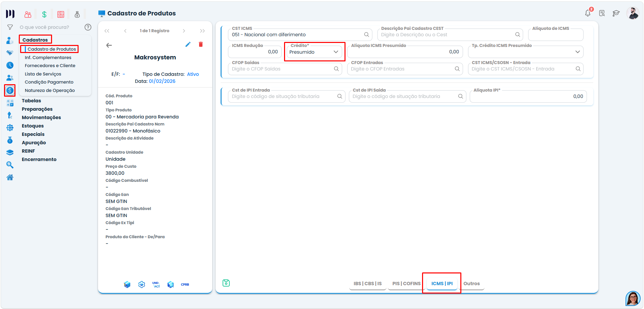Open notifications bell with badge

588,13
